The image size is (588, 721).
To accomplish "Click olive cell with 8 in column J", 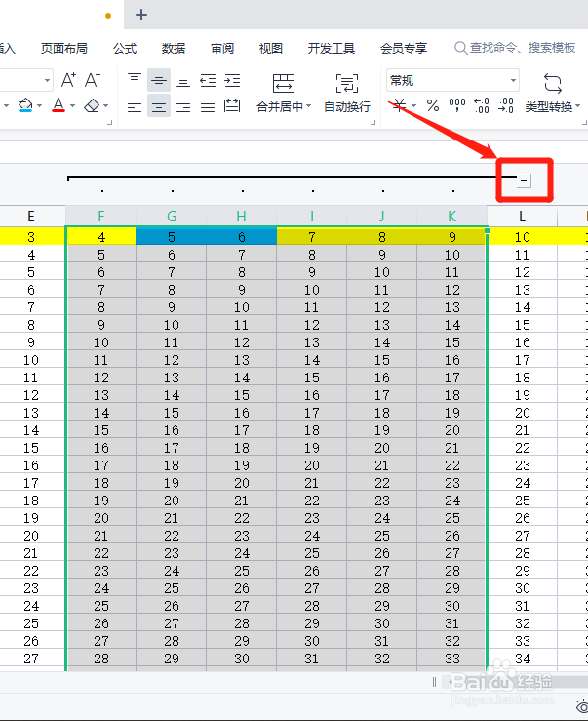I will click(382, 237).
